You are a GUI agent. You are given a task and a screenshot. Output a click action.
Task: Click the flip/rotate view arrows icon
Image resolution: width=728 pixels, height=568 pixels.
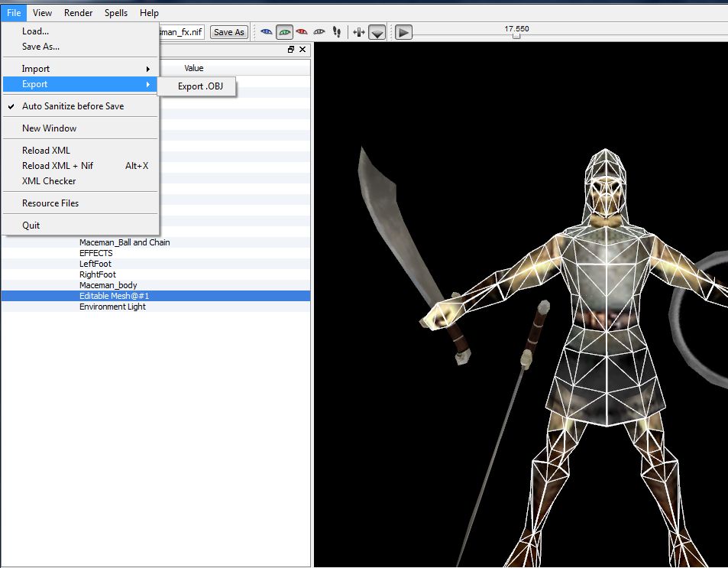[x=359, y=32]
